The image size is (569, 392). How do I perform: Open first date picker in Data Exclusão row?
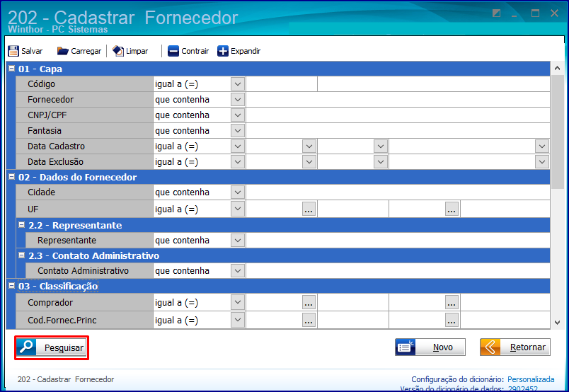tap(309, 162)
